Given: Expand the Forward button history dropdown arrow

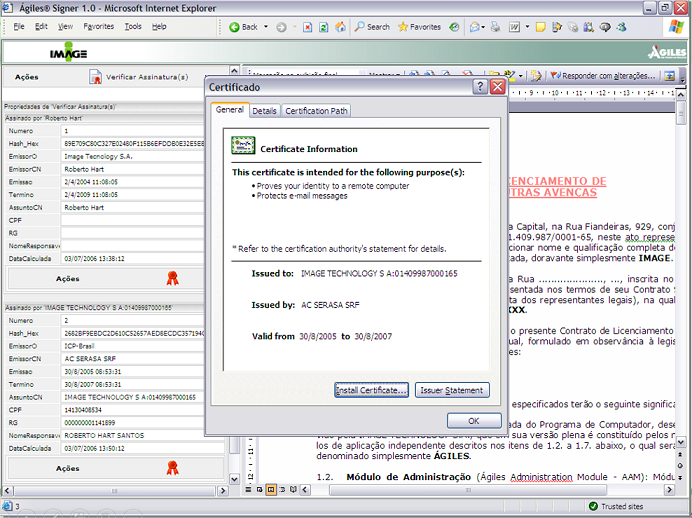Looking at the screenshot, I should click(x=294, y=27).
